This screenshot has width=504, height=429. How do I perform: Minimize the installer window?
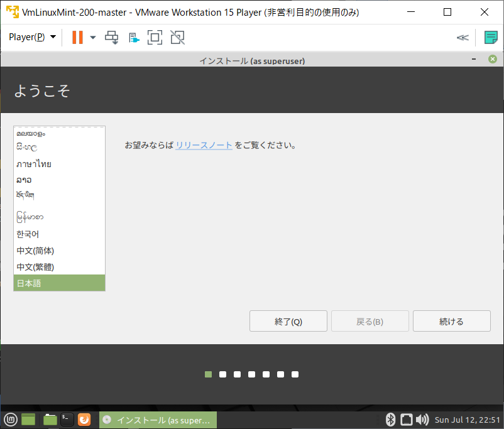[473, 59]
